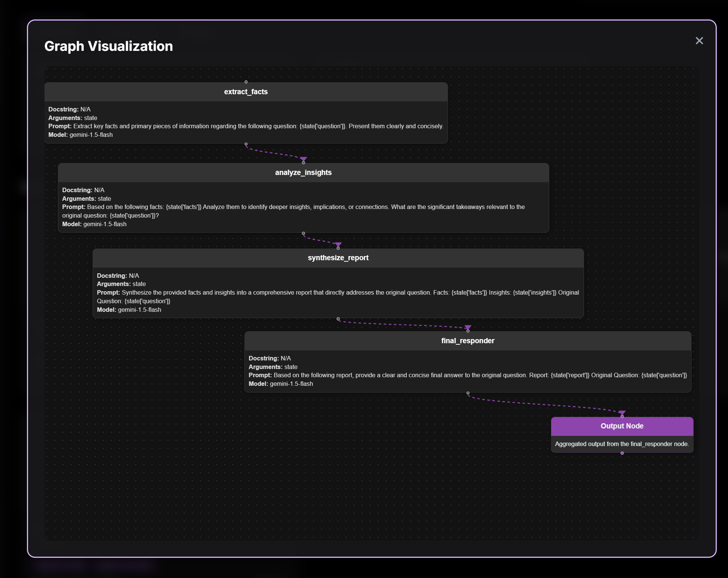Select the synthesize_report node header
Screen dimensions: 728x578
[338, 258]
